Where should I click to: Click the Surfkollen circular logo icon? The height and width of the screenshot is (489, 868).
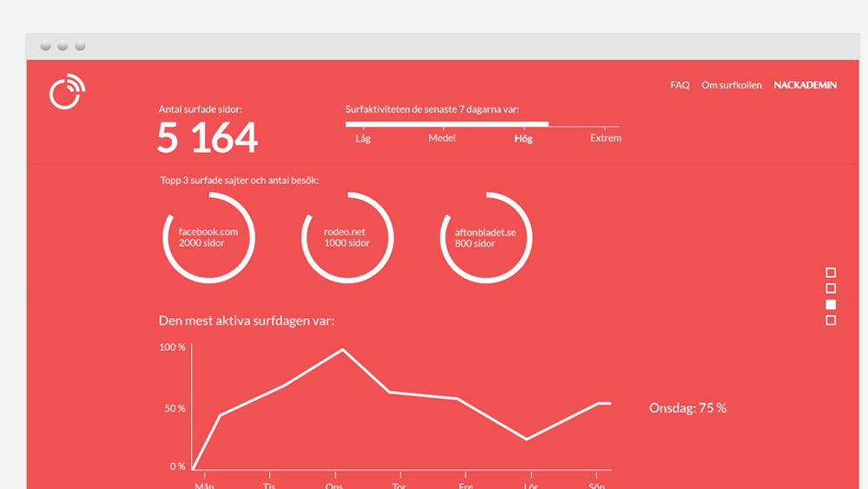point(67,92)
